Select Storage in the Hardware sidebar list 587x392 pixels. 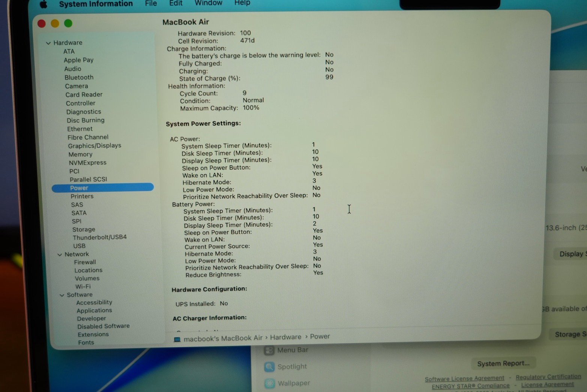pos(84,229)
